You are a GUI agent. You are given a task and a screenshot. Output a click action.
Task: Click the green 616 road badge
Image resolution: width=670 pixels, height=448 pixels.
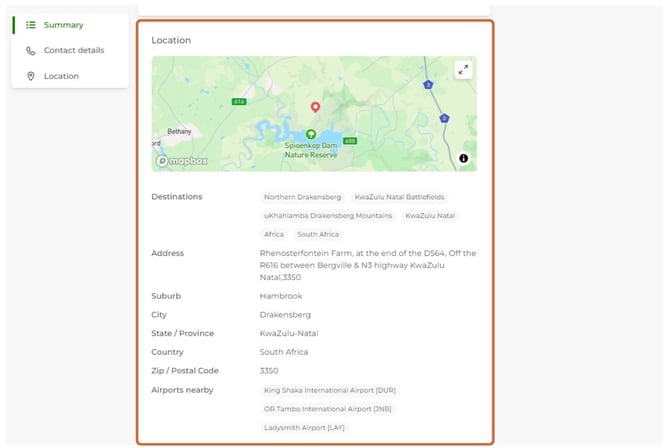(239, 101)
